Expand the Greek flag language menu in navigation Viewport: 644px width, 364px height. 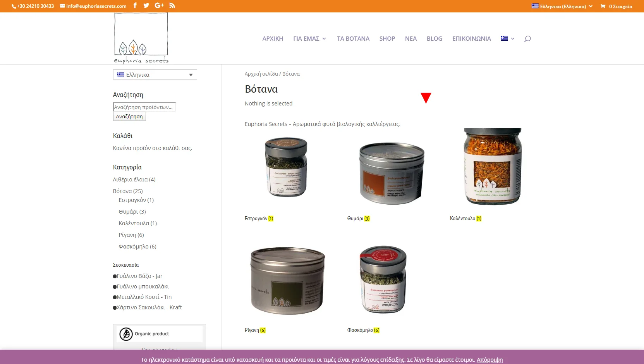coord(508,38)
